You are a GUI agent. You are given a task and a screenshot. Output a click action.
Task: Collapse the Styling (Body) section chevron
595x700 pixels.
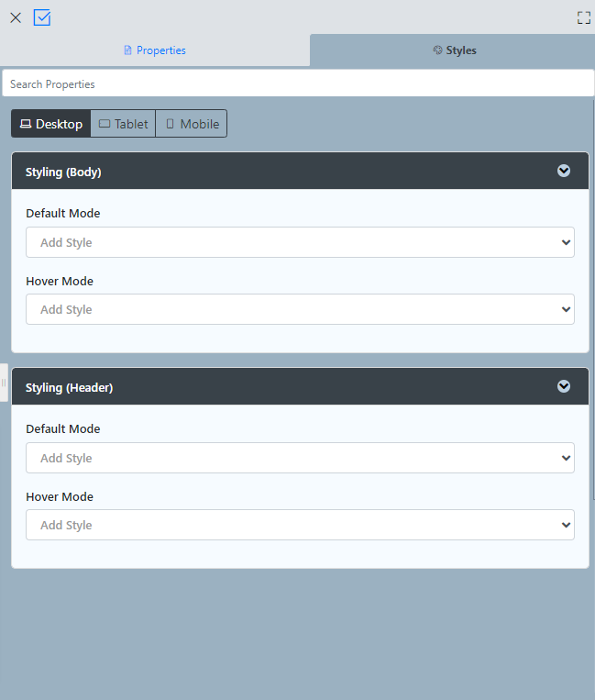[x=564, y=171]
